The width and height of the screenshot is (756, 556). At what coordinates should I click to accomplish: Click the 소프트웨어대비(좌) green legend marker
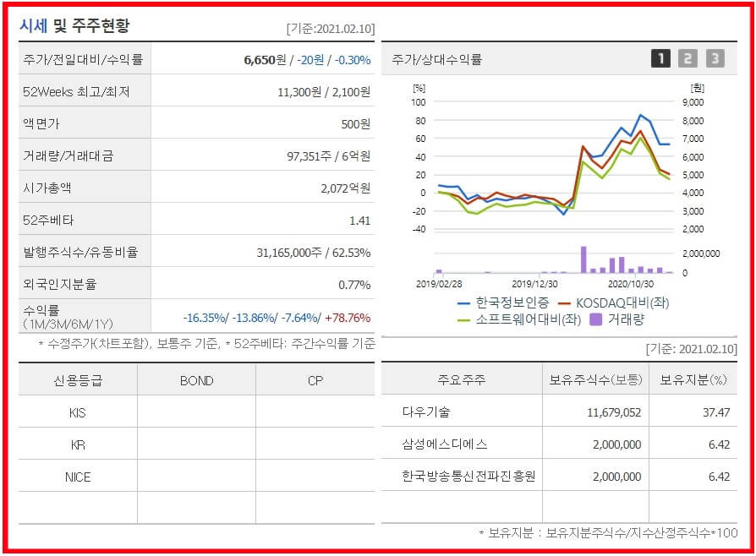463,320
